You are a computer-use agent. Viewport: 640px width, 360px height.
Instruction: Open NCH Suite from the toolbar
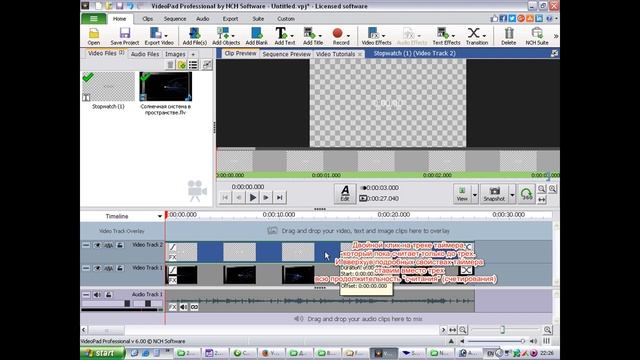pos(537,36)
